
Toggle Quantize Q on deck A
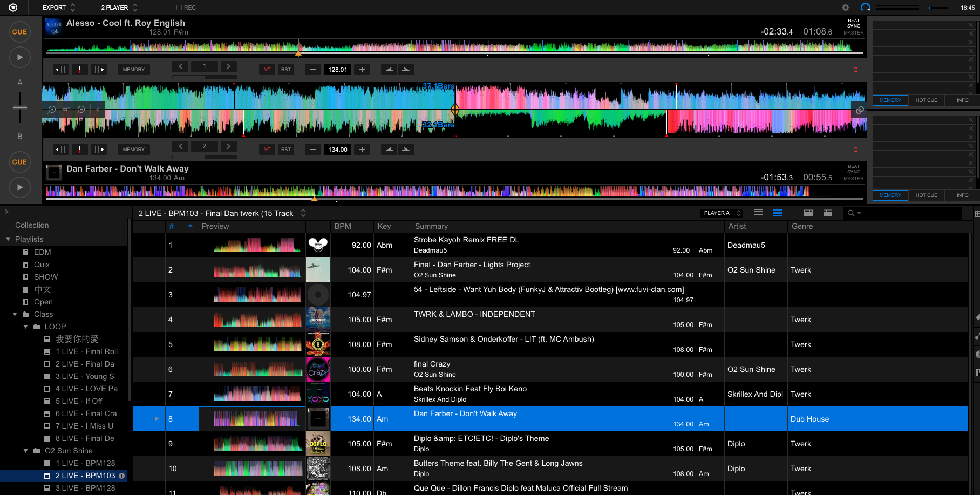click(855, 70)
